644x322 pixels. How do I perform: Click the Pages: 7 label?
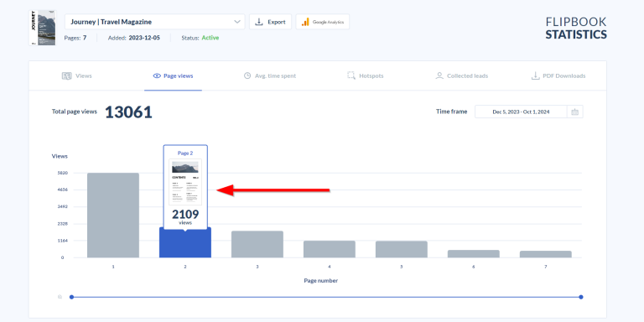point(75,38)
